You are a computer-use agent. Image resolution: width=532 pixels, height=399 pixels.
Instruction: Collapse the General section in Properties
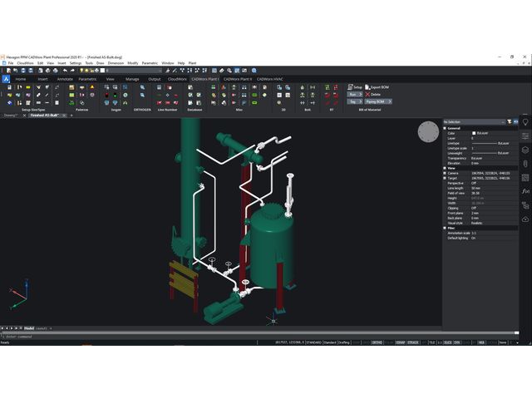click(445, 128)
